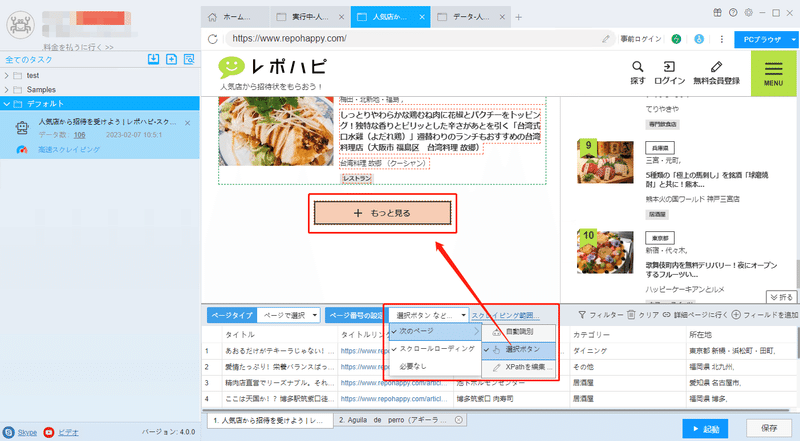Click the pencil edit icon in URL bar
800x441 pixels.
[606, 39]
